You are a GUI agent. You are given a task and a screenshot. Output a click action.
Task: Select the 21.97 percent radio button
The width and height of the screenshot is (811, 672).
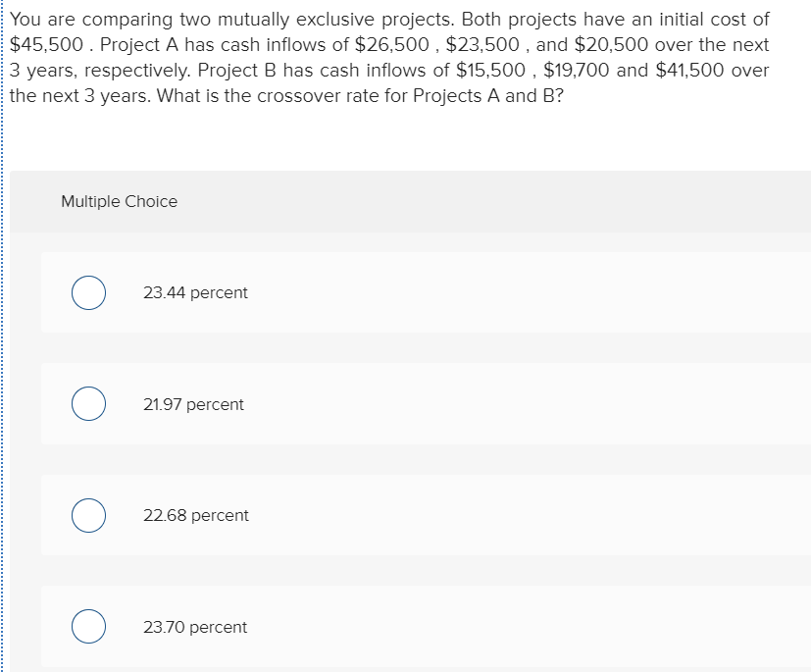(88, 402)
